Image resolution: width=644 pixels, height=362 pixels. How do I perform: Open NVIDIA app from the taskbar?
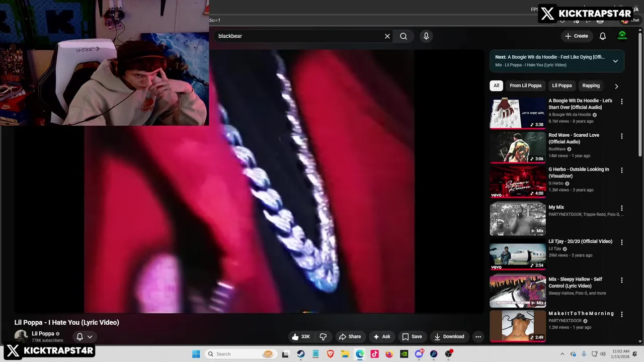point(404,354)
